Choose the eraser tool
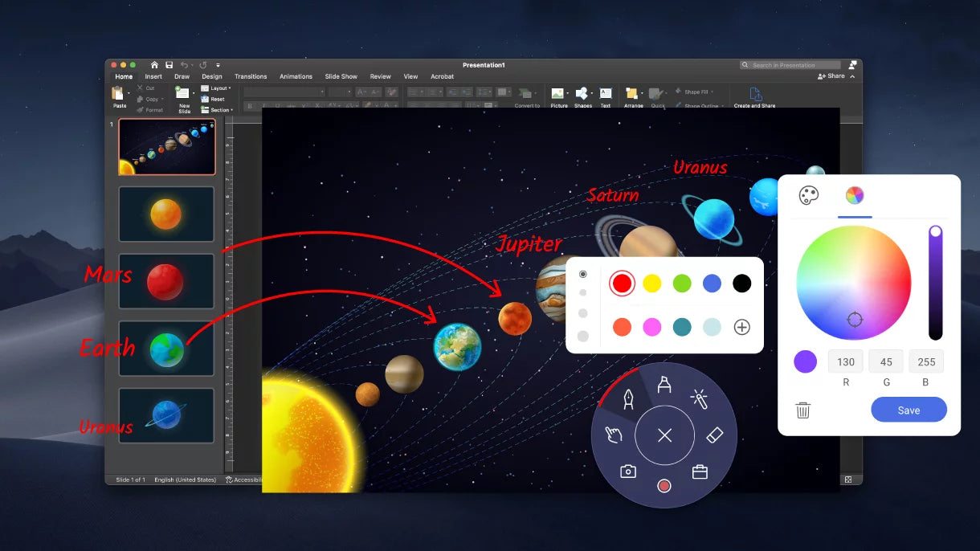The width and height of the screenshot is (980, 551). 714,435
